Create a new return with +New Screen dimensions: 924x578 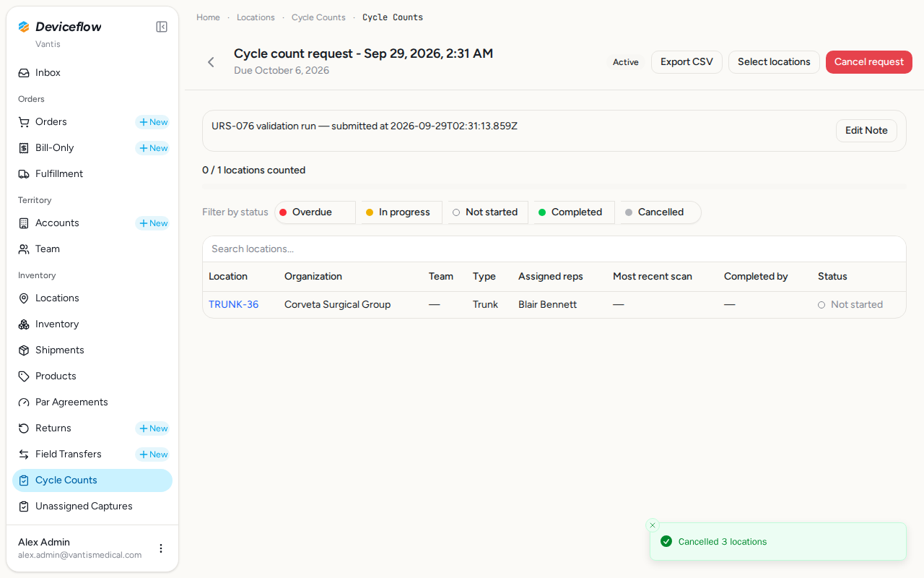pos(153,428)
